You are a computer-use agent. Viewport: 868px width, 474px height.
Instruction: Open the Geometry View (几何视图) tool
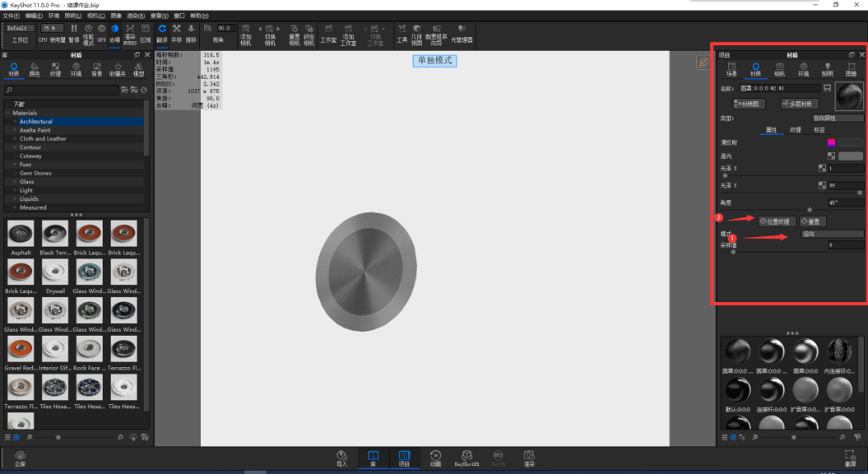coord(416,35)
